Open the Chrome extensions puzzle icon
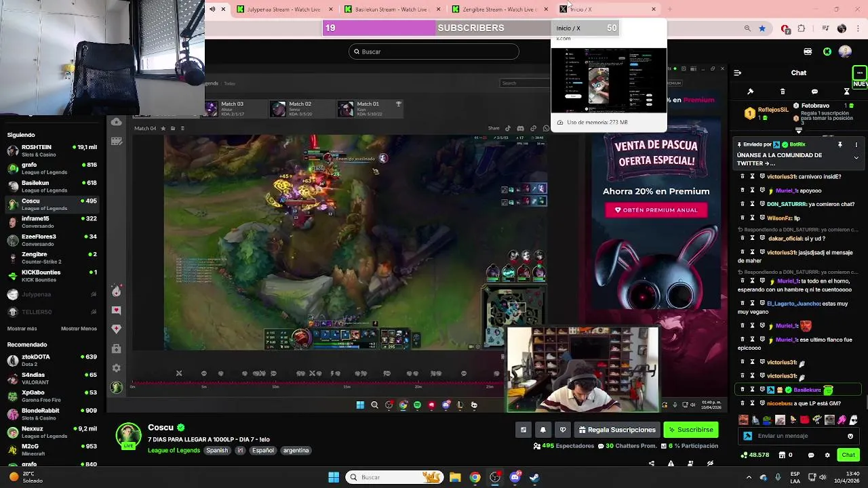The height and width of the screenshot is (488, 868). pos(802,28)
